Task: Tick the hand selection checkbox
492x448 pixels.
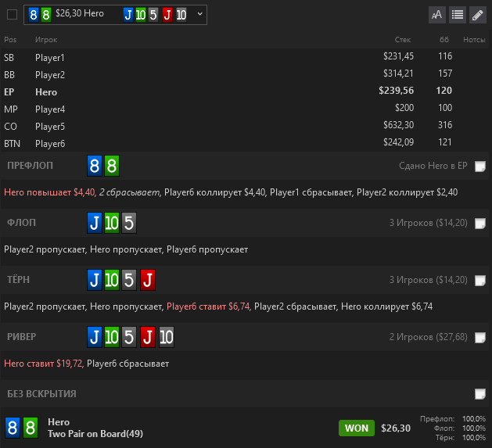Action: coord(12,14)
